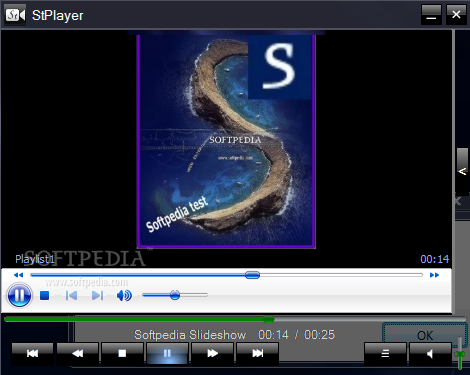Click the dark fast-forward button in bottom row
The image size is (470, 375).
(x=212, y=353)
